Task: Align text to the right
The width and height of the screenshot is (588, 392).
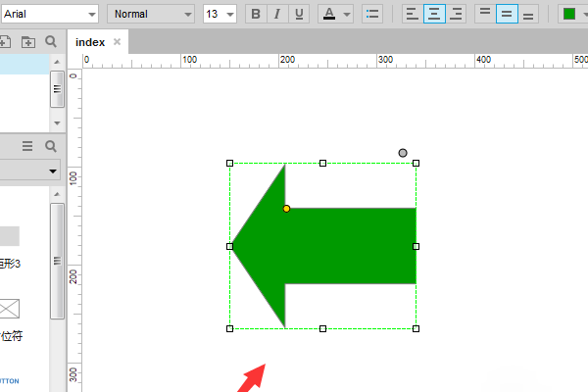Action: coord(456,14)
